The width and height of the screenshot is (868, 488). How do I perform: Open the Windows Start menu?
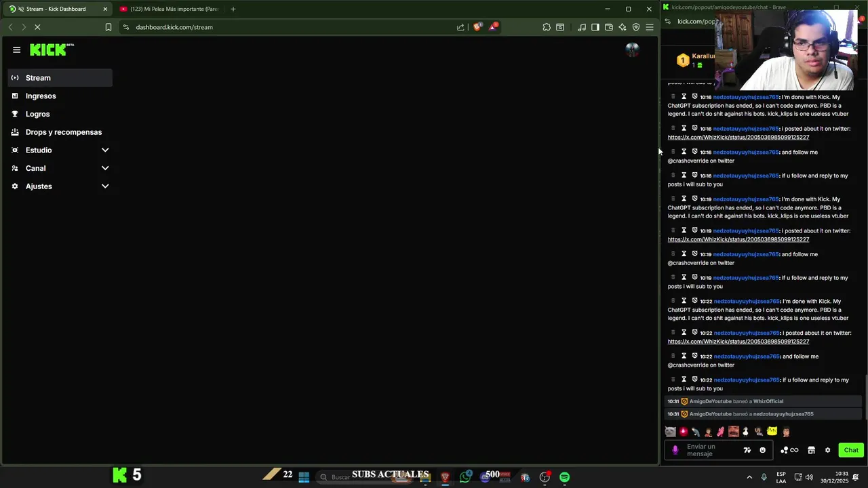point(304,477)
